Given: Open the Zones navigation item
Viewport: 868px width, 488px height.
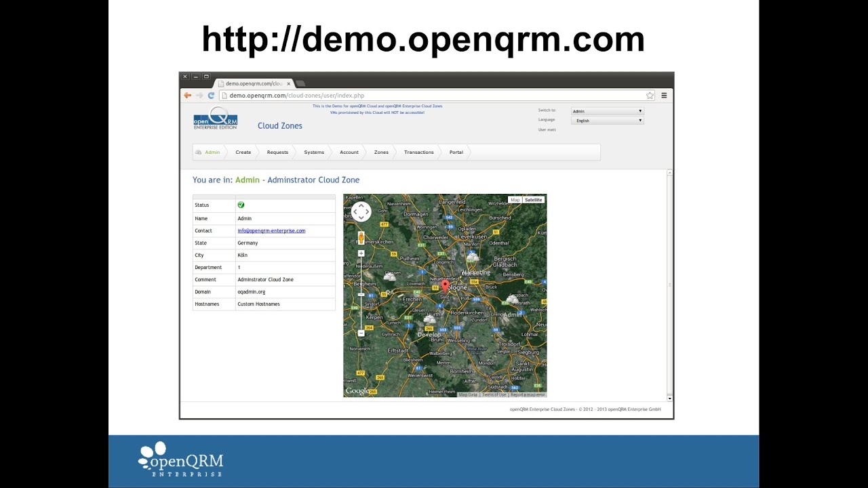Looking at the screenshot, I should coord(381,152).
